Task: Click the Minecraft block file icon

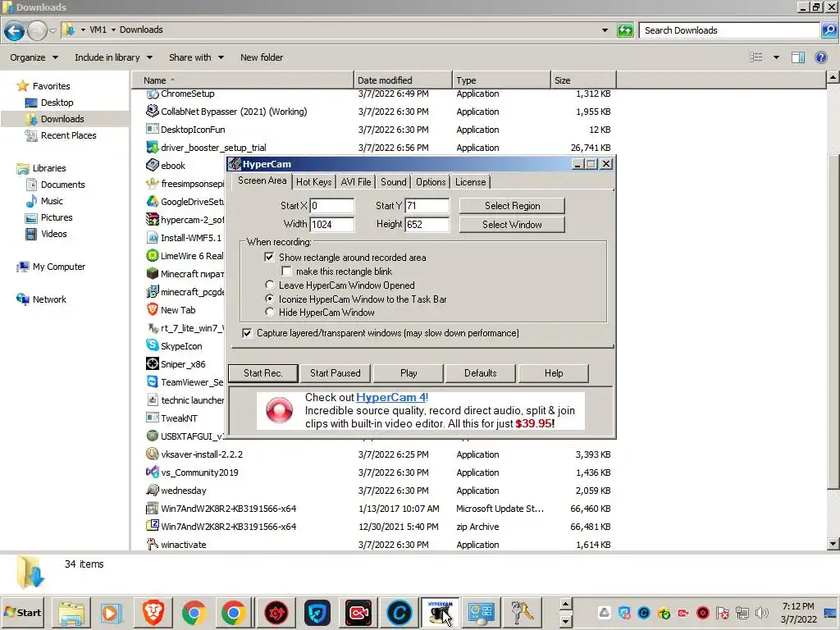Action: point(152,274)
